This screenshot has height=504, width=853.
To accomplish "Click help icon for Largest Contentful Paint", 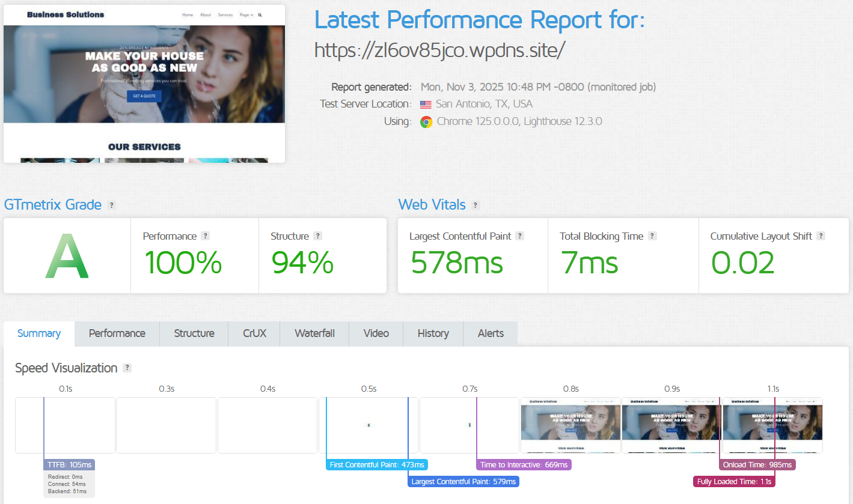I will pyautogui.click(x=520, y=236).
